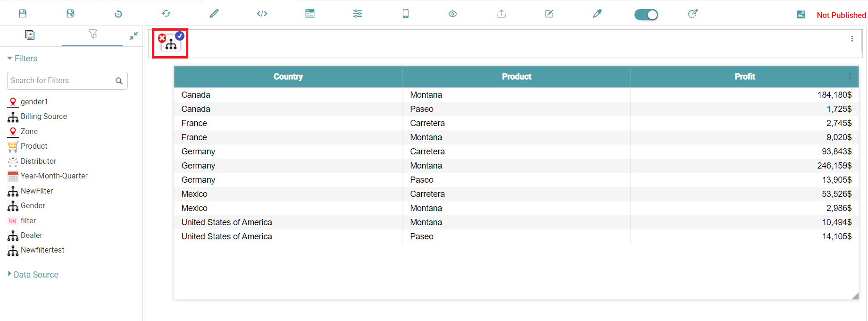Click the eye preview icon

tap(452, 14)
